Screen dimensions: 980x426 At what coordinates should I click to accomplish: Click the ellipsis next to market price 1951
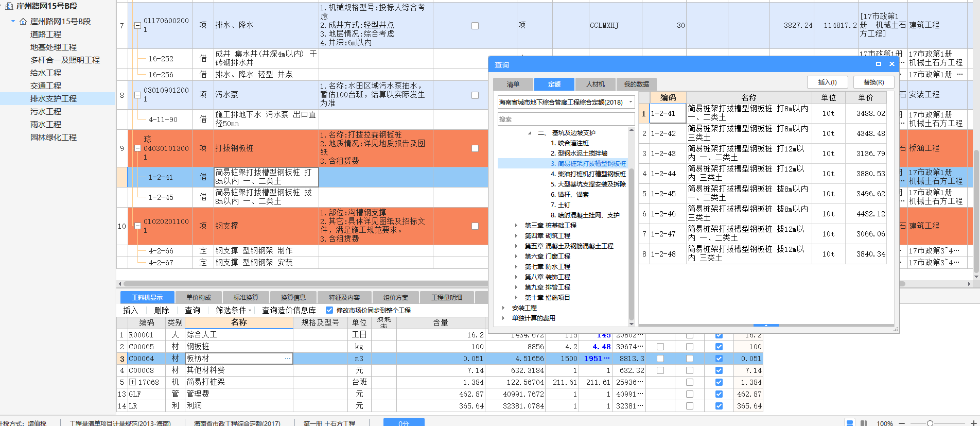click(x=606, y=359)
